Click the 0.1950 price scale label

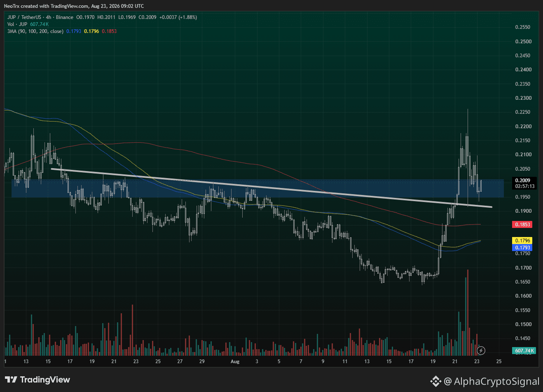point(523,197)
